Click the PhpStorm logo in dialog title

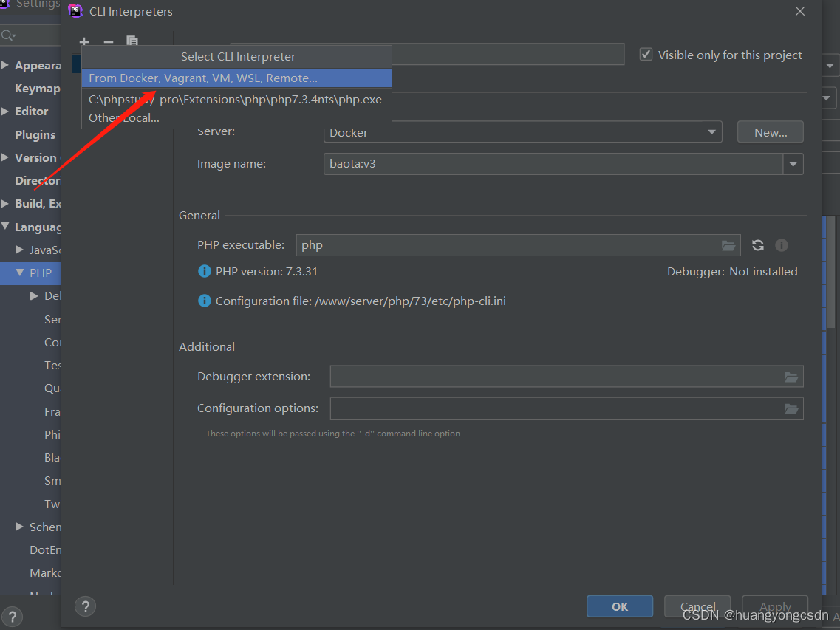click(x=75, y=11)
